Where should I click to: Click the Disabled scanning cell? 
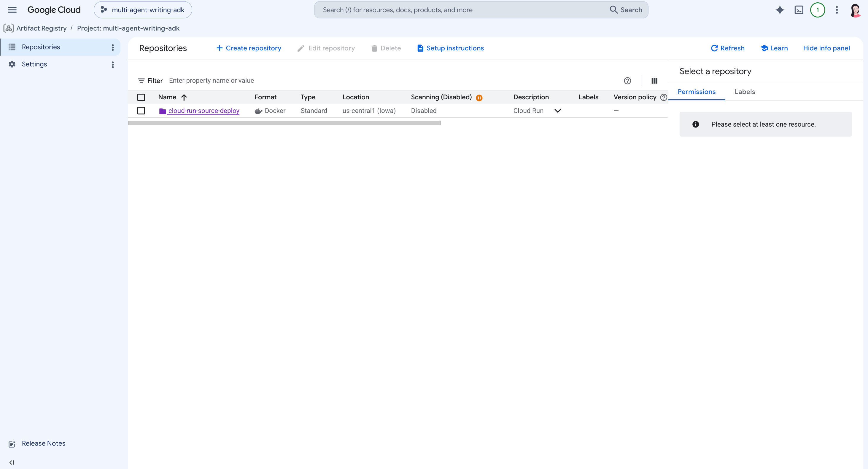[424, 111]
